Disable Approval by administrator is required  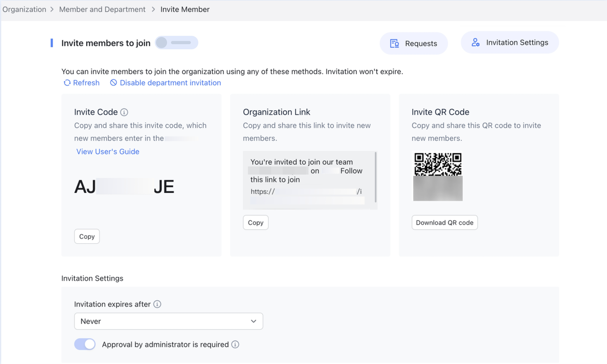(x=85, y=344)
